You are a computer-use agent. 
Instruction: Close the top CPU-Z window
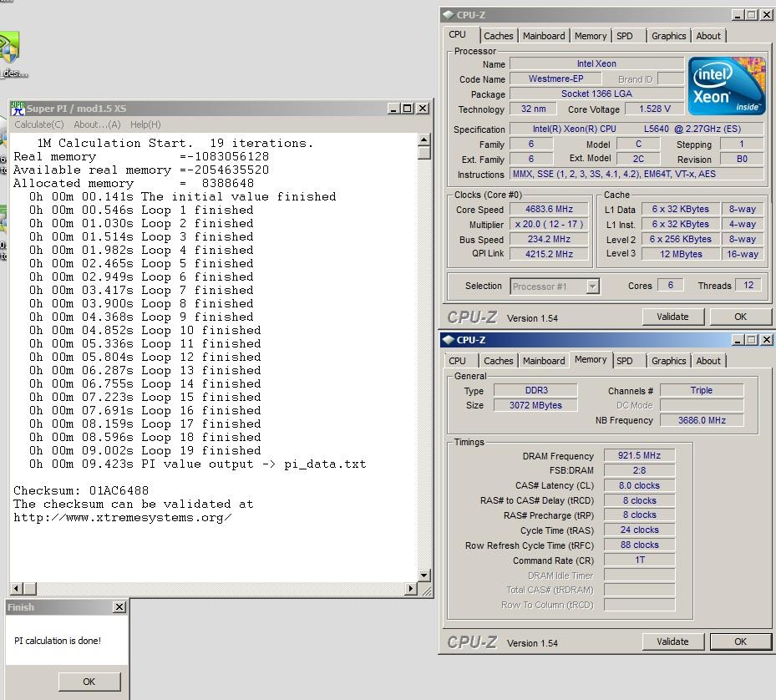(767, 15)
